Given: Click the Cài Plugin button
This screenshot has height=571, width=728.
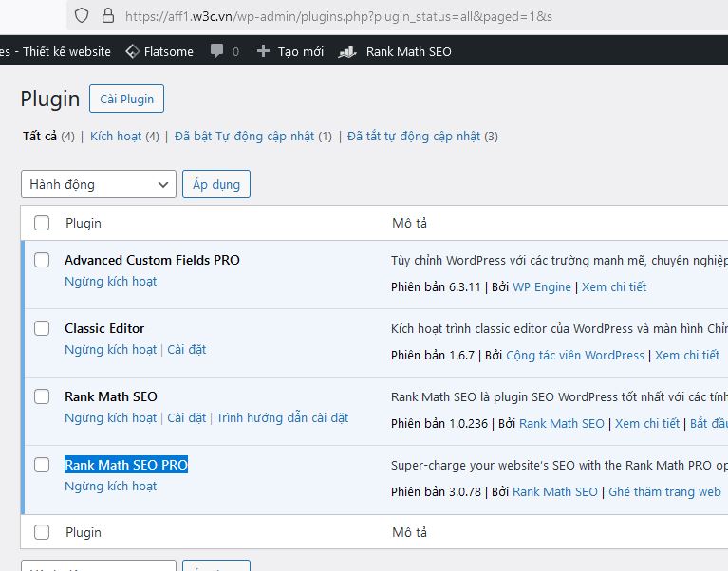Looking at the screenshot, I should coord(127,99).
